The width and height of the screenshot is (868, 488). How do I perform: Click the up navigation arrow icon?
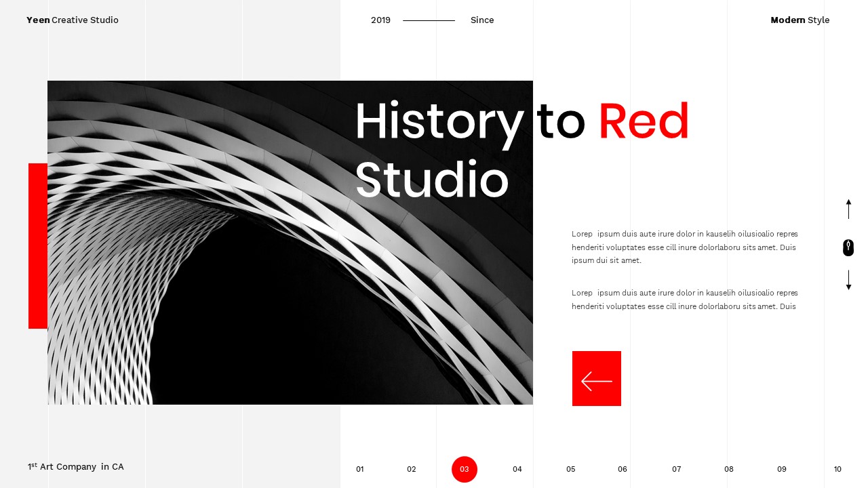(x=848, y=210)
